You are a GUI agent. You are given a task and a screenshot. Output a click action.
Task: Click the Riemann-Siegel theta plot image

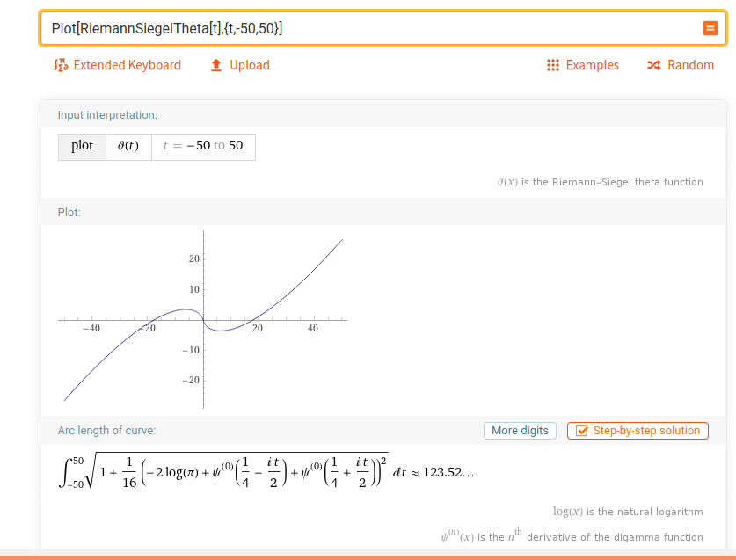203,320
